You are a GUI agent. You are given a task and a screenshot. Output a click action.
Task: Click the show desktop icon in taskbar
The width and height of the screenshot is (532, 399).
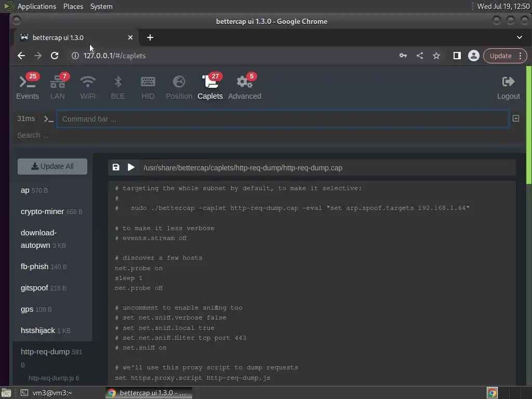click(x=6, y=393)
